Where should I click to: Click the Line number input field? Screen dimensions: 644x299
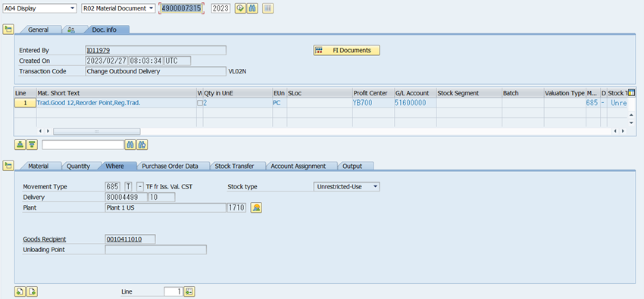click(174, 291)
